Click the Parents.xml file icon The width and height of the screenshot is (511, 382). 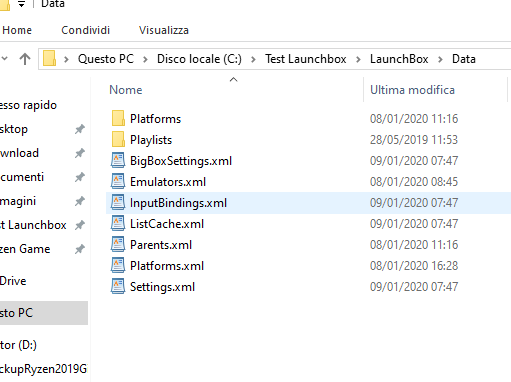(118, 245)
